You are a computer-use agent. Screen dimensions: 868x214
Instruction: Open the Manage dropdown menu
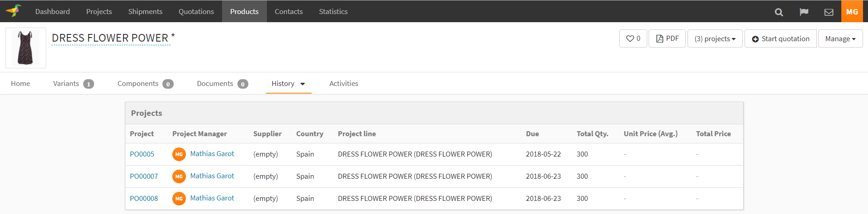pyautogui.click(x=840, y=39)
